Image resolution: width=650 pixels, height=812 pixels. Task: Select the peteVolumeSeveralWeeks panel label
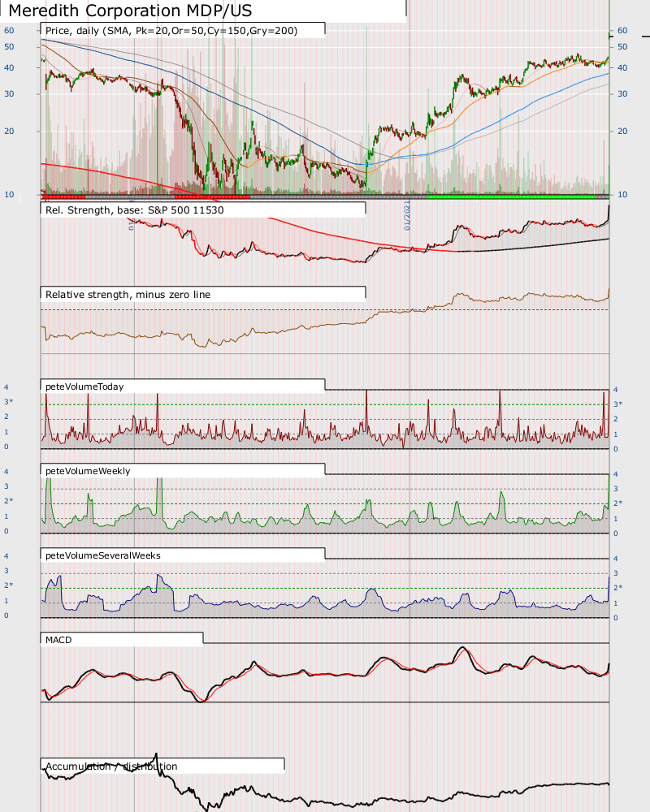[x=103, y=555]
